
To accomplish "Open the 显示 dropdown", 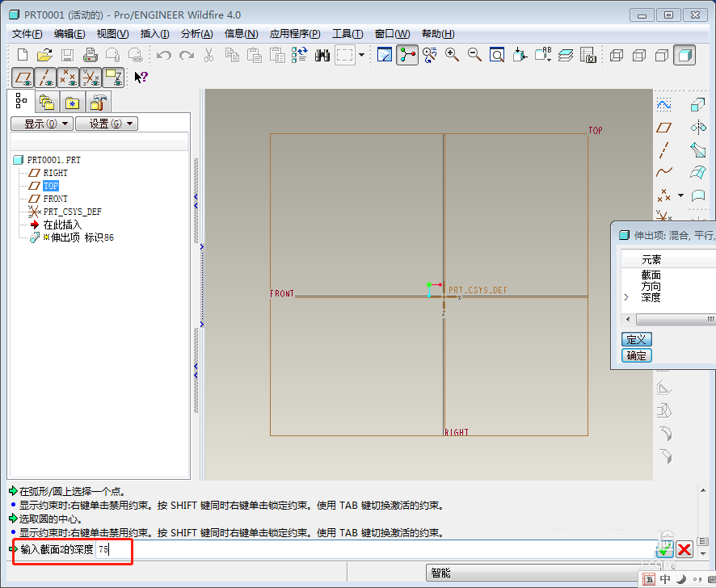I will pyautogui.click(x=41, y=123).
